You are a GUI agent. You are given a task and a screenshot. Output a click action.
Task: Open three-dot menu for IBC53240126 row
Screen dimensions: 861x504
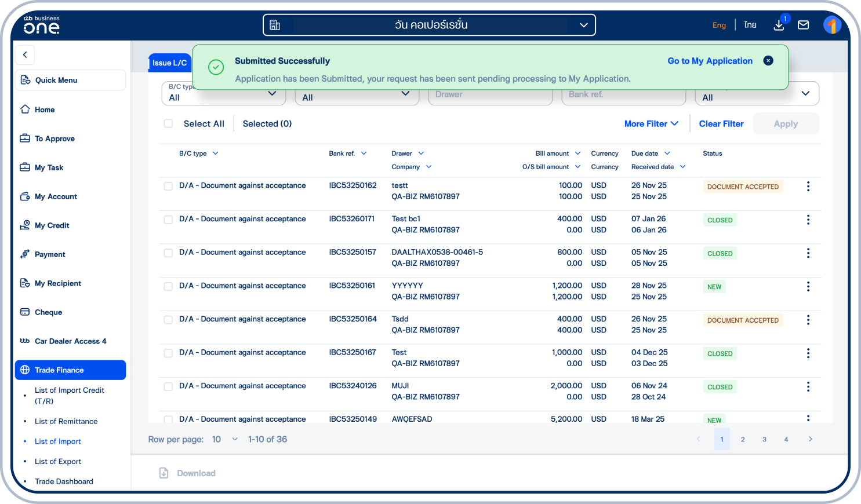click(808, 387)
